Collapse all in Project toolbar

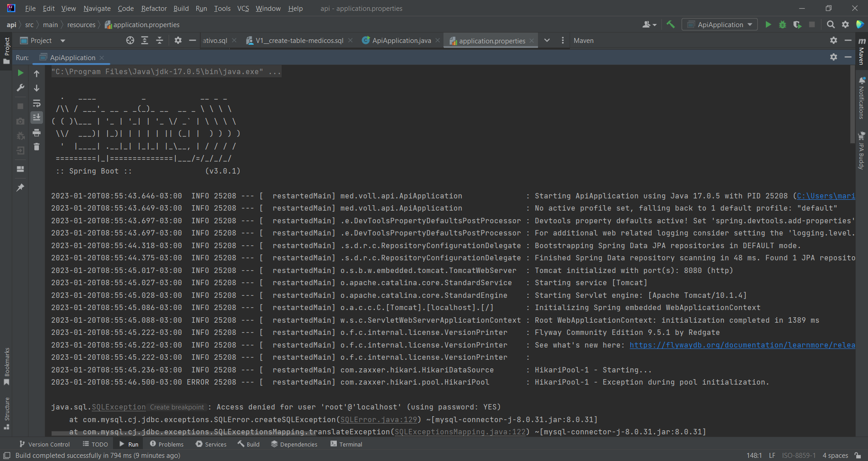[160, 40]
